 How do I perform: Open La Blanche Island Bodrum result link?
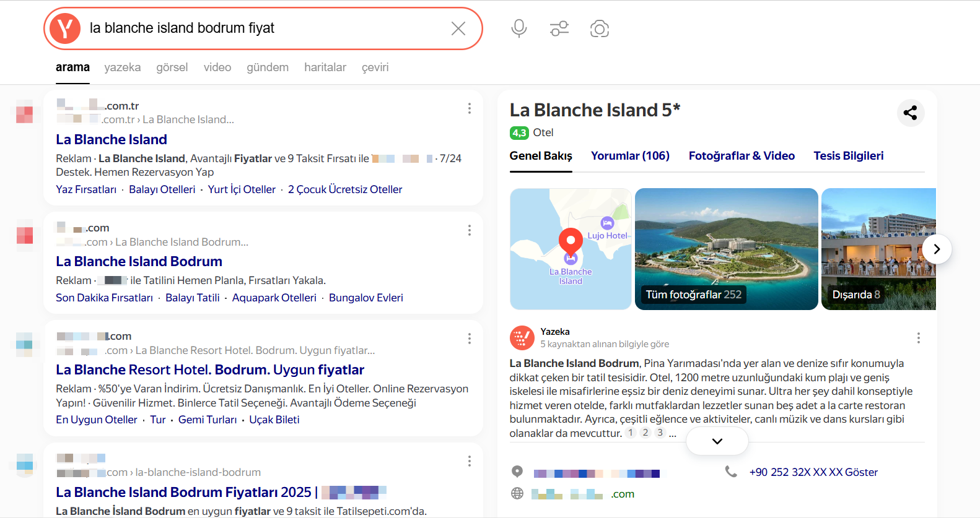139,261
